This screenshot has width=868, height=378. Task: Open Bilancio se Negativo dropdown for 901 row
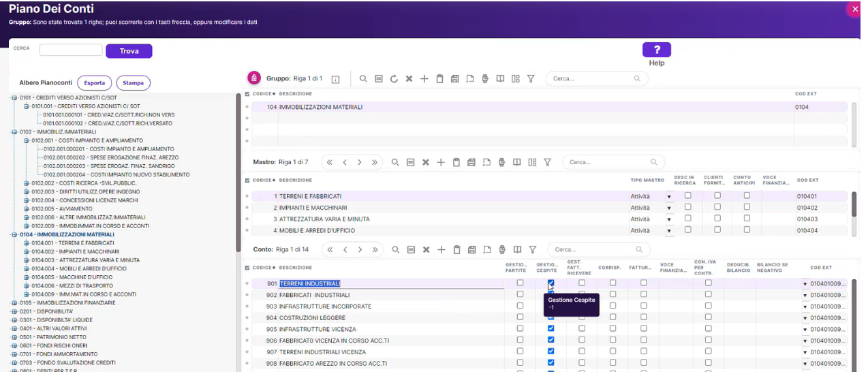(x=805, y=284)
